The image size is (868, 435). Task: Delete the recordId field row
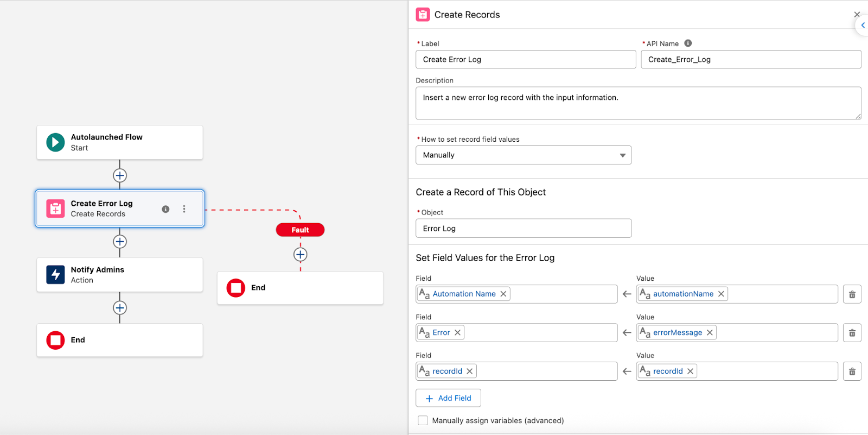(852, 371)
